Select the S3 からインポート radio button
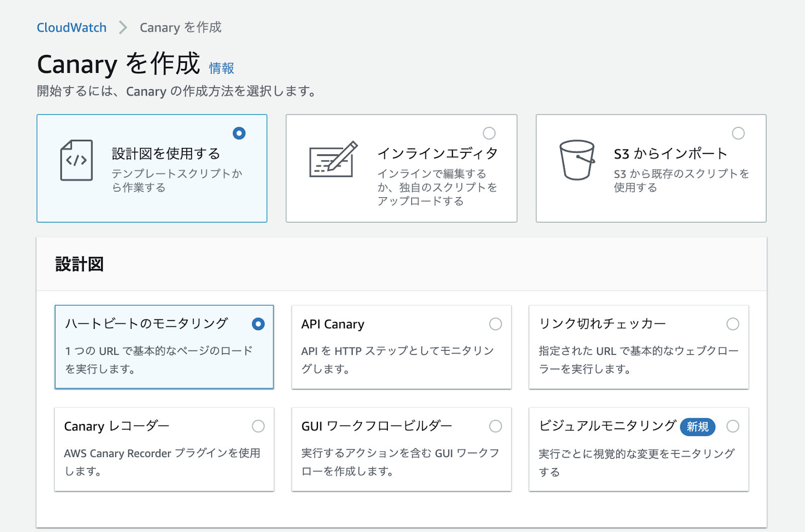 click(738, 133)
